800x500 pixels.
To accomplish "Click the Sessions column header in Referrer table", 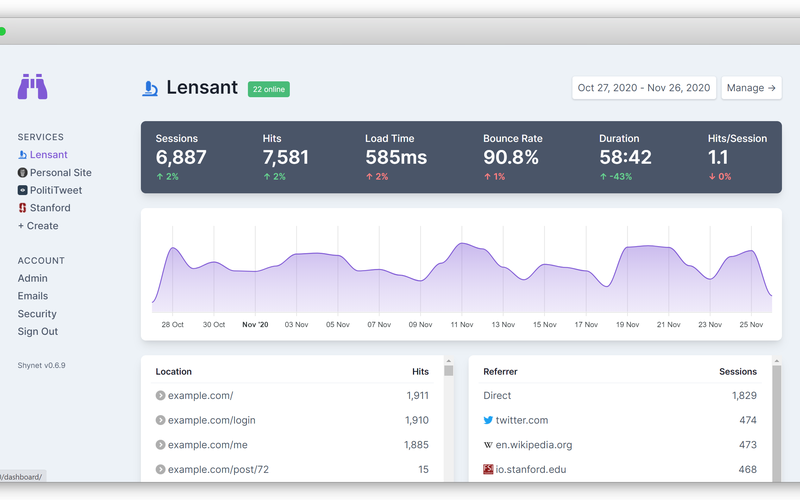I will click(x=738, y=371).
